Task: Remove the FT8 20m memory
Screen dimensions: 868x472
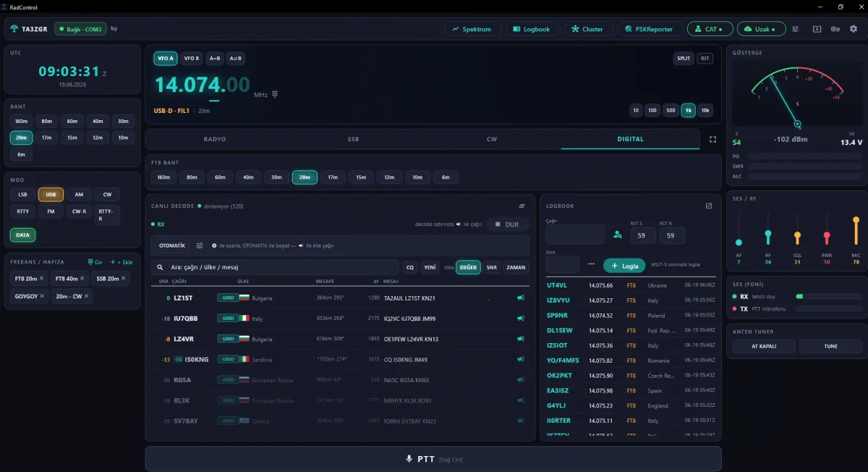Action: (41, 279)
